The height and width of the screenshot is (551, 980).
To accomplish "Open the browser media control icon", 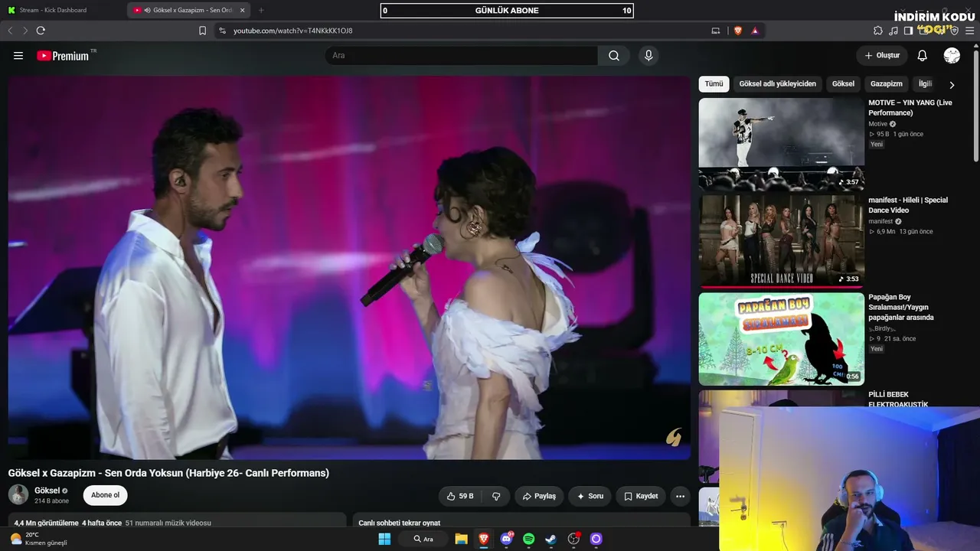I will [x=893, y=31].
